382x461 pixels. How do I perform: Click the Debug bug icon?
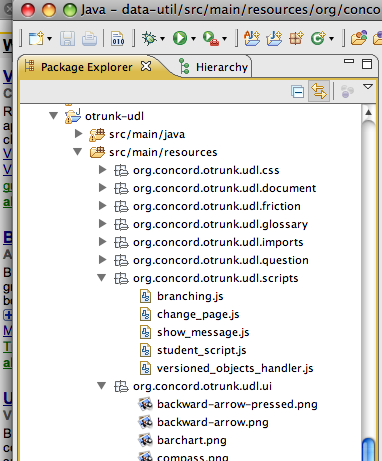coord(149,39)
